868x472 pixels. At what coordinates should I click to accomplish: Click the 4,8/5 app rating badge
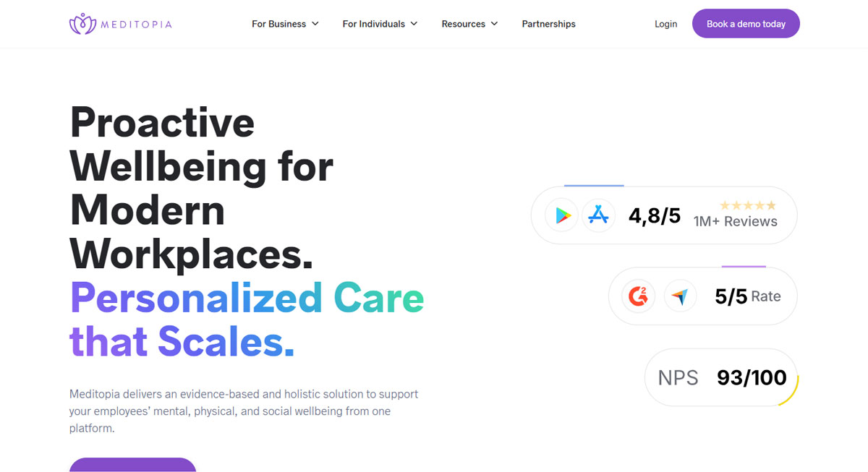pyautogui.click(x=655, y=215)
